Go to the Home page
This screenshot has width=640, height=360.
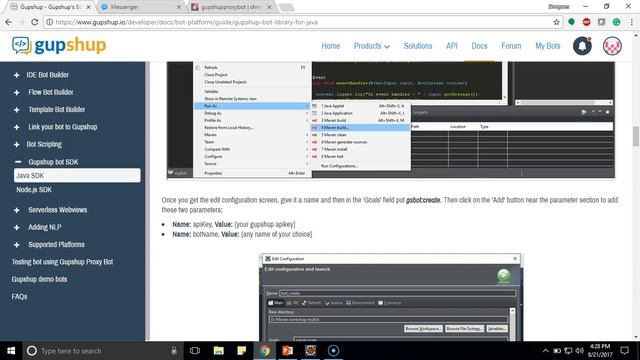tap(331, 46)
